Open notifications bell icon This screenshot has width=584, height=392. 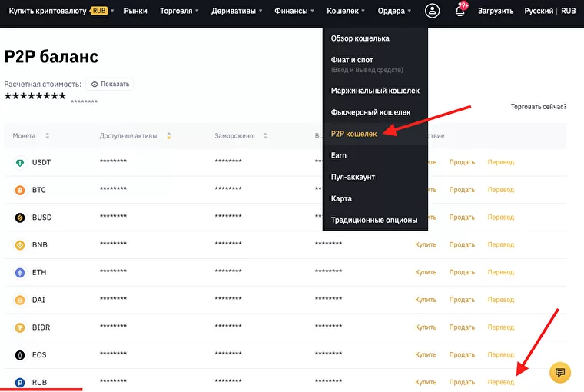tap(460, 11)
